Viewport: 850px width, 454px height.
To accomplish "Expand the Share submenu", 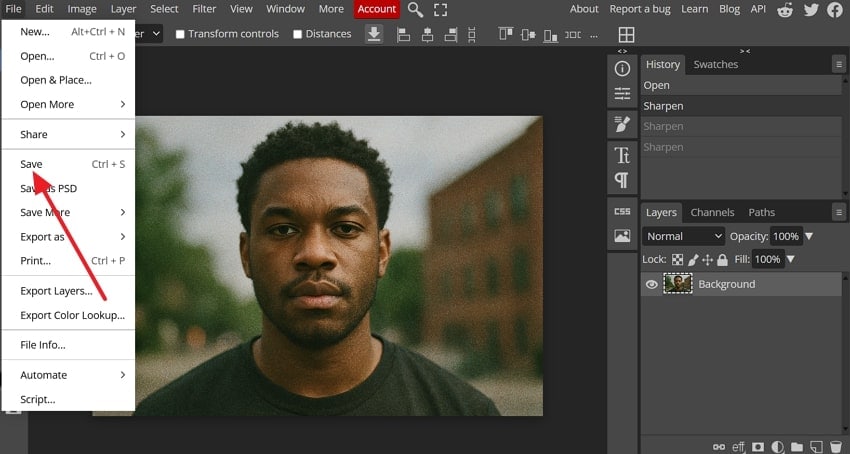I will coord(68,134).
